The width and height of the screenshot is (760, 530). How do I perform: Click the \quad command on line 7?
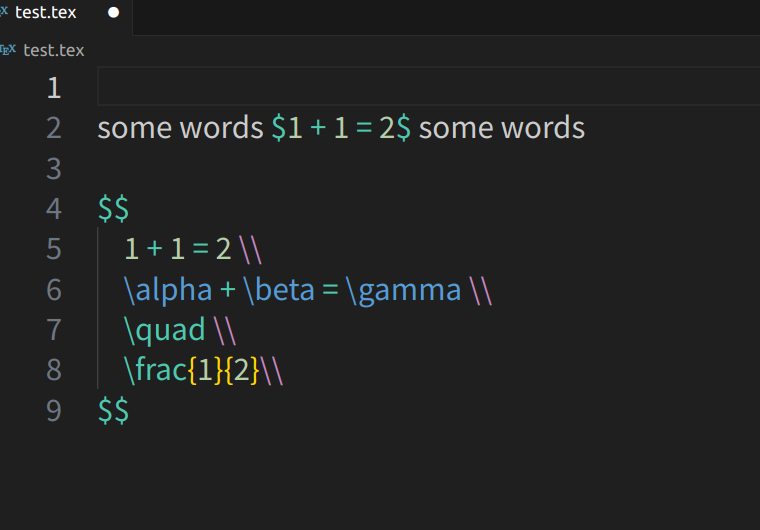pyautogui.click(x=165, y=331)
